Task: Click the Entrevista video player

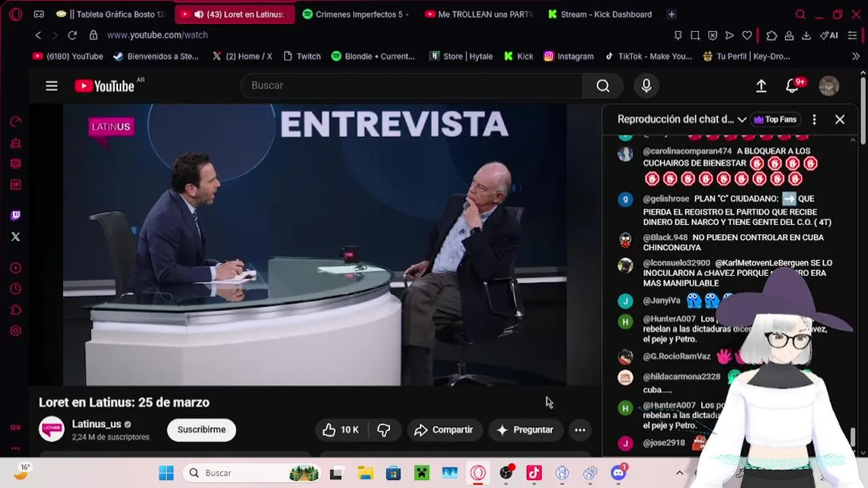Action: pos(315,245)
